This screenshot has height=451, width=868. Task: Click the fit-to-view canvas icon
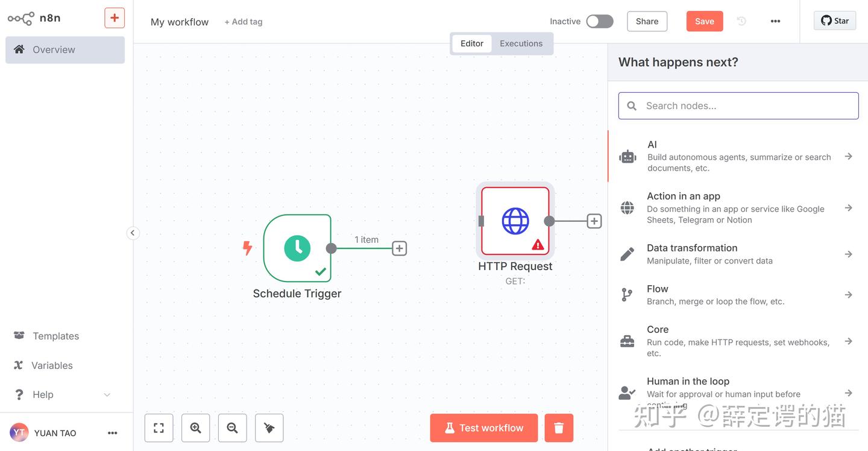pyautogui.click(x=159, y=428)
